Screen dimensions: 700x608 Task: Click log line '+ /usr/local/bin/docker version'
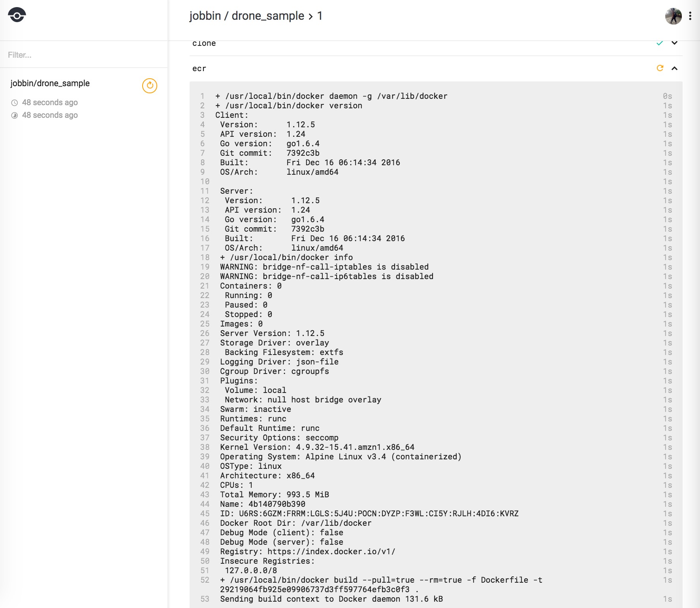coord(289,106)
